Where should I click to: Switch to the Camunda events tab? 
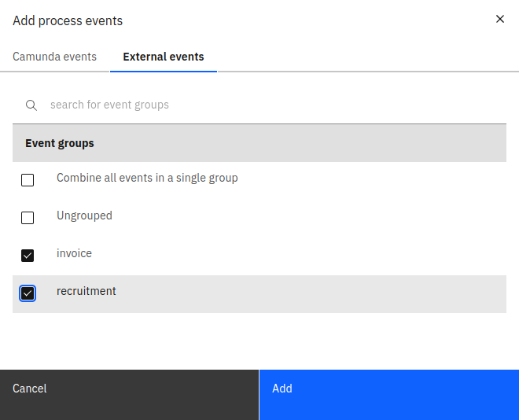55,57
